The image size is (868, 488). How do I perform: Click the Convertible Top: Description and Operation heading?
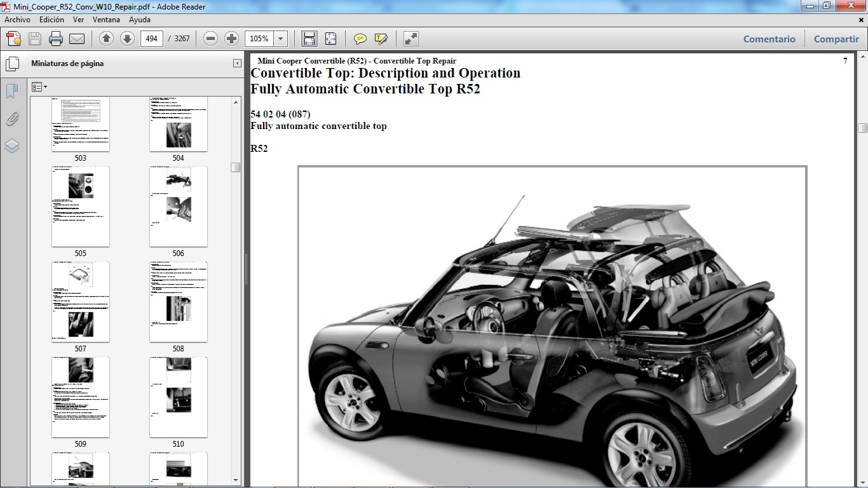coord(386,73)
